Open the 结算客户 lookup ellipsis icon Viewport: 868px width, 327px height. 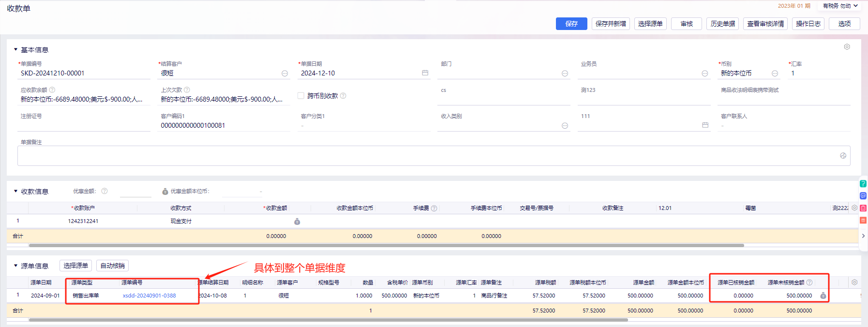(284, 74)
